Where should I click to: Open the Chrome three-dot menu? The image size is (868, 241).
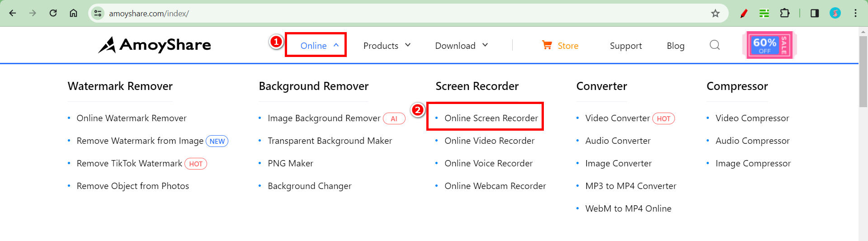[x=855, y=13]
